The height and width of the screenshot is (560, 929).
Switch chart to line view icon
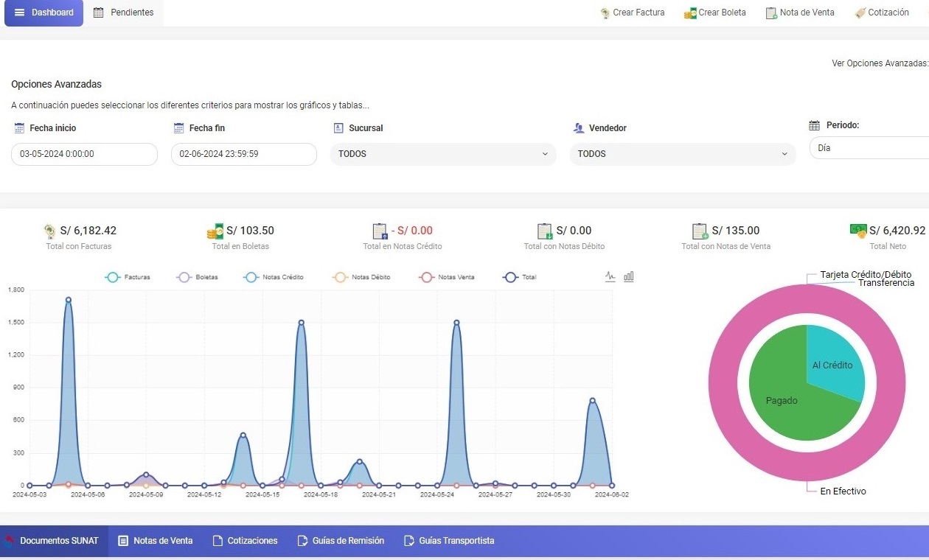pos(610,277)
